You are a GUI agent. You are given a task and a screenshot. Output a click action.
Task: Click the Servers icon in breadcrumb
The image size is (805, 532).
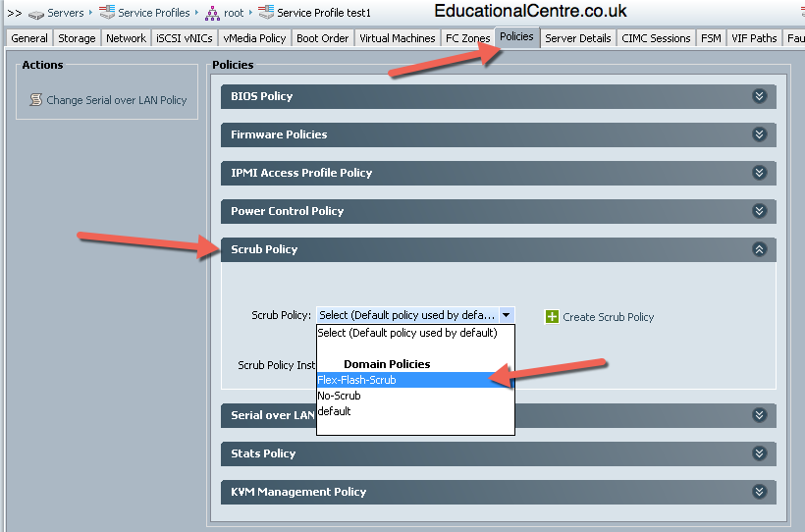click(36, 15)
